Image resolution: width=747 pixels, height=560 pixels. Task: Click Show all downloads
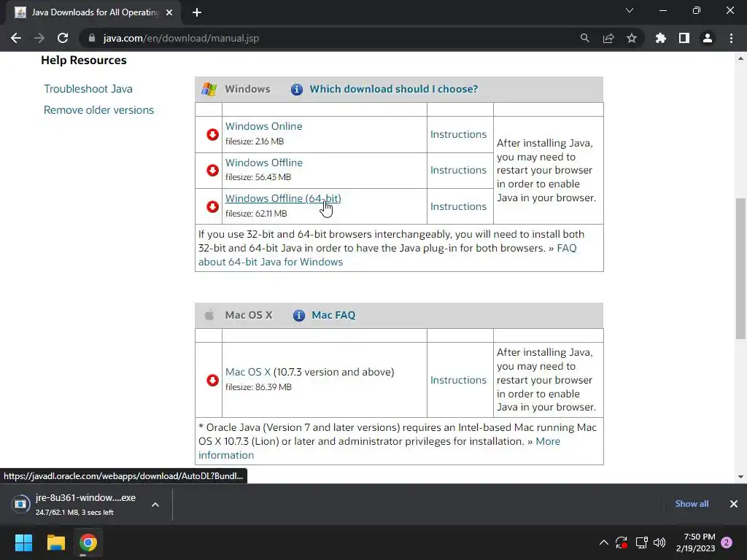point(692,504)
